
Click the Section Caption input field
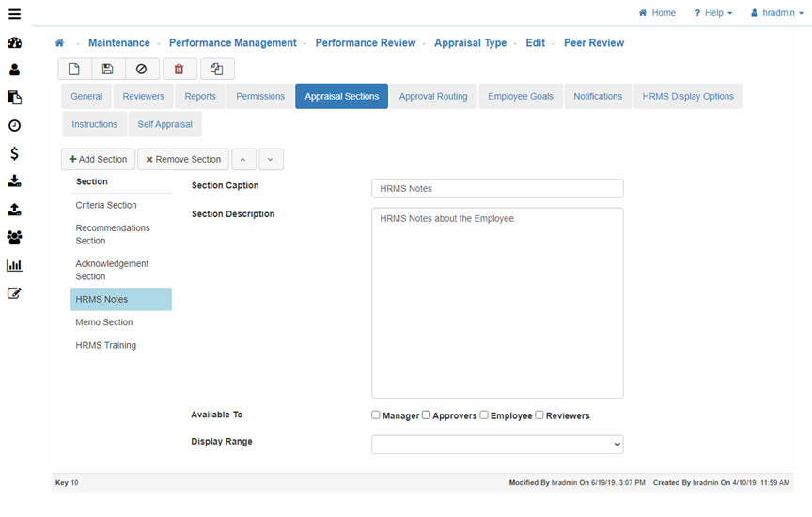pyautogui.click(x=497, y=189)
